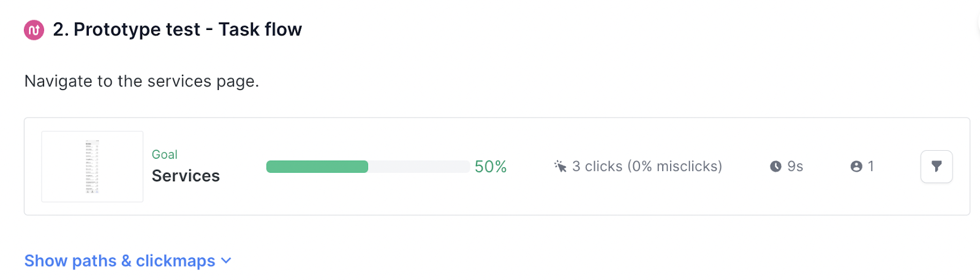
Task: Click the cursor clicks icon
Action: click(560, 166)
